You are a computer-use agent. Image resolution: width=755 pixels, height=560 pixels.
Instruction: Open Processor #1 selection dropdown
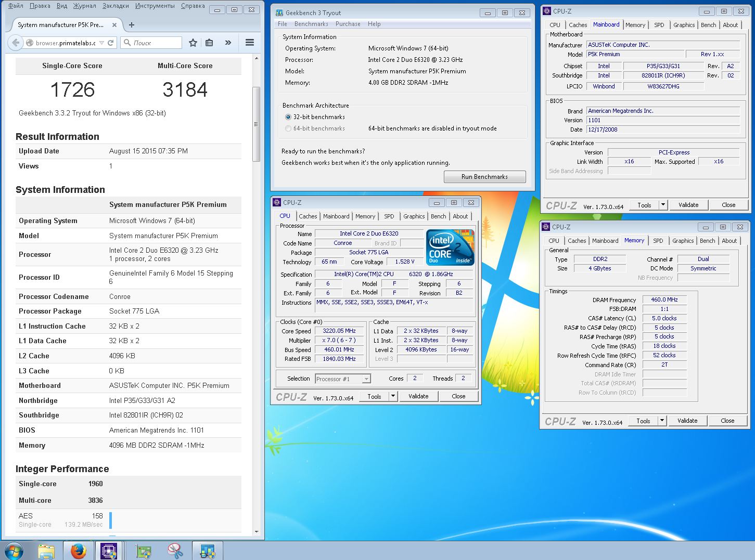pyautogui.click(x=366, y=379)
